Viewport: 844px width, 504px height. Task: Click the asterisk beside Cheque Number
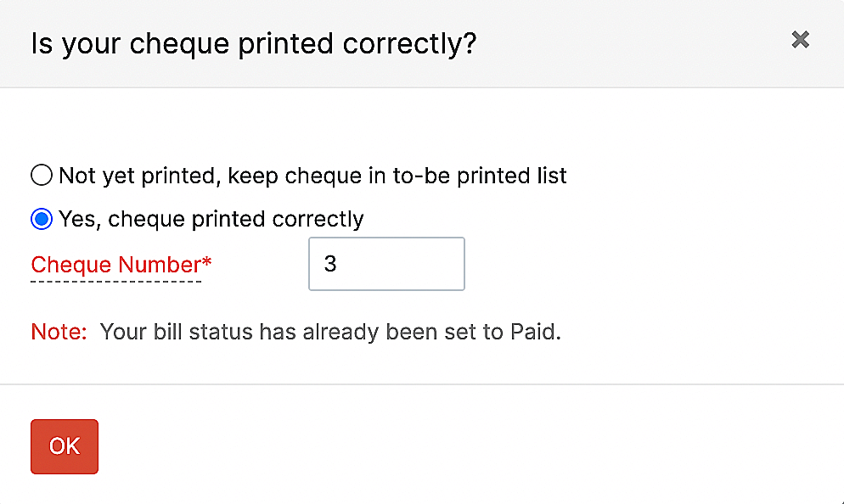point(206,261)
